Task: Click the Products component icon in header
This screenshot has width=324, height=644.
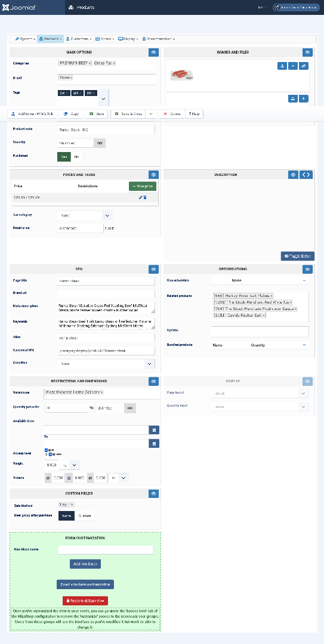Action: point(71,7)
